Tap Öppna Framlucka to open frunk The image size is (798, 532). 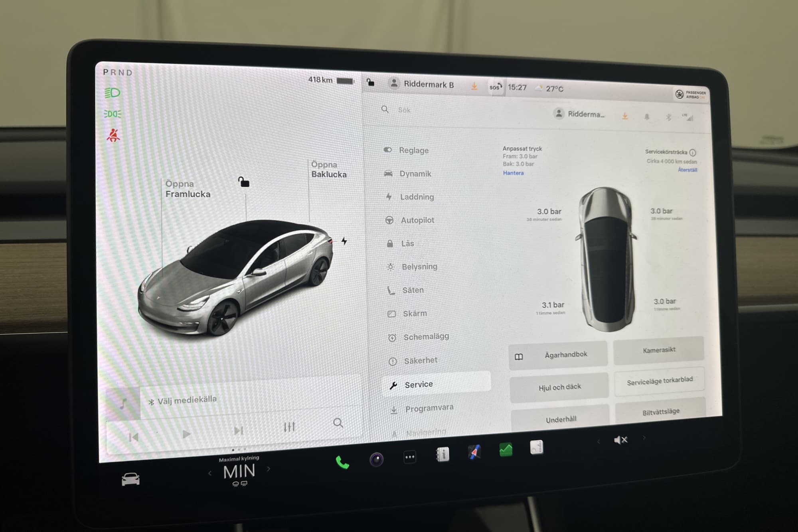(188, 189)
